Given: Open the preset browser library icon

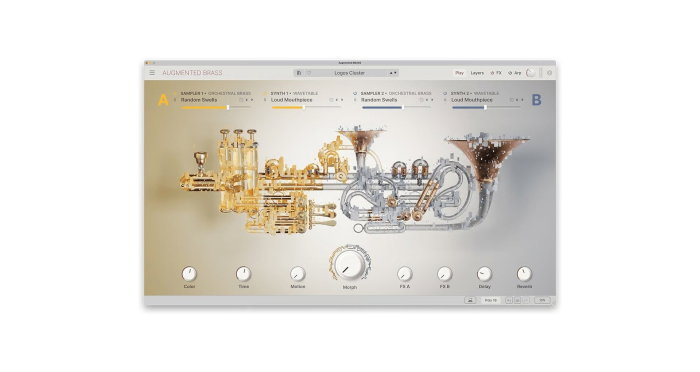Looking at the screenshot, I should click(299, 73).
